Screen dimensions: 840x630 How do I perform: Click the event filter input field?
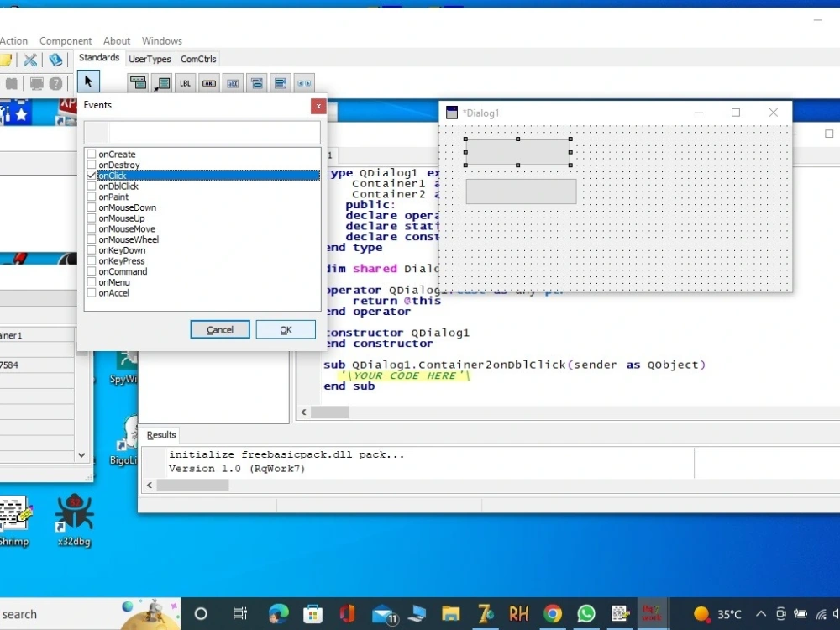click(x=202, y=132)
